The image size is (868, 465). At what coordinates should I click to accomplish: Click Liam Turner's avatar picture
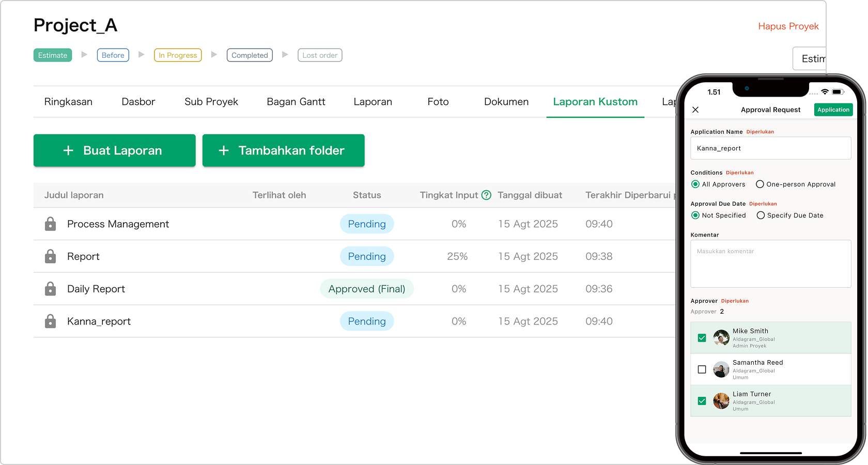[x=721, y=401]
